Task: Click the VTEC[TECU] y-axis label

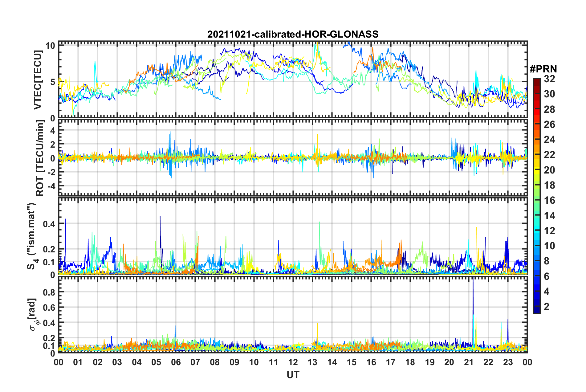Action: (x=38, y=80)
